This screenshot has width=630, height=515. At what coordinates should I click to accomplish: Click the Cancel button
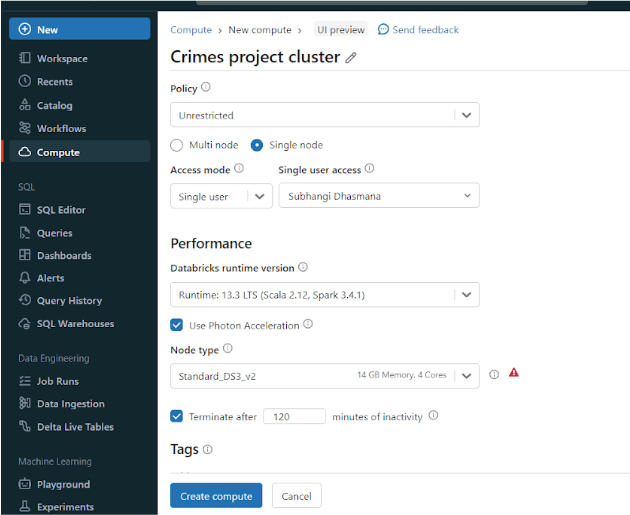click(x=297, y=496)
